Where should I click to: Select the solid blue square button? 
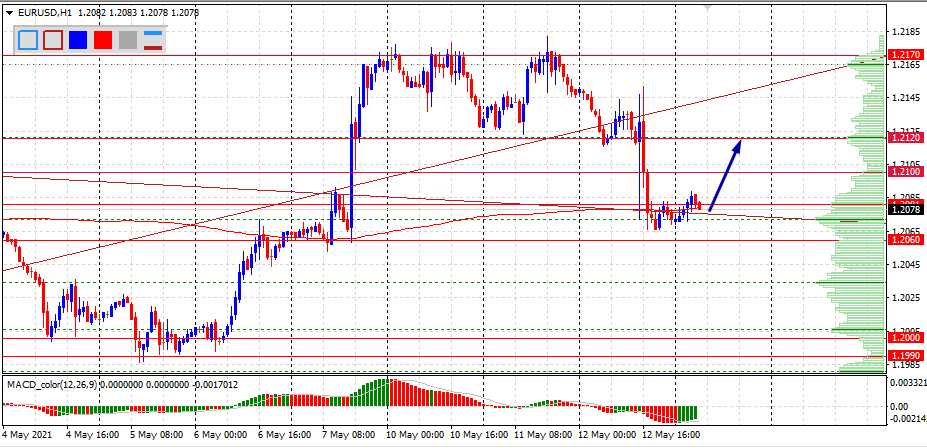coord(78,40)
